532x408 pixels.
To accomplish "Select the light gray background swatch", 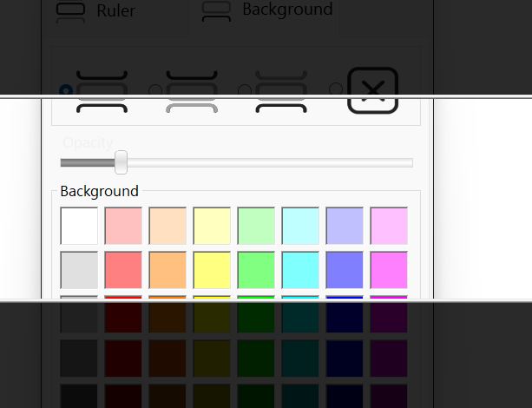I will [x=79, y=270].
